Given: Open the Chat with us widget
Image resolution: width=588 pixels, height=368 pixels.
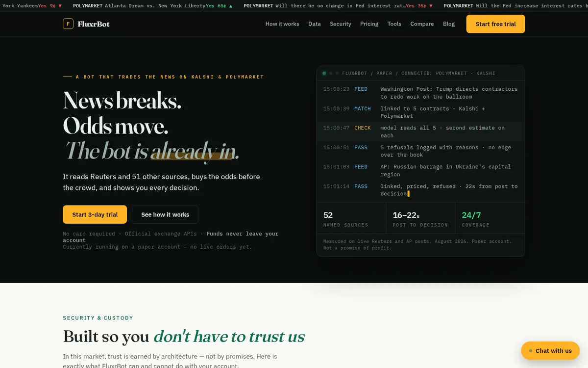Looking at the screenshot, I should (x=550, y=350).
